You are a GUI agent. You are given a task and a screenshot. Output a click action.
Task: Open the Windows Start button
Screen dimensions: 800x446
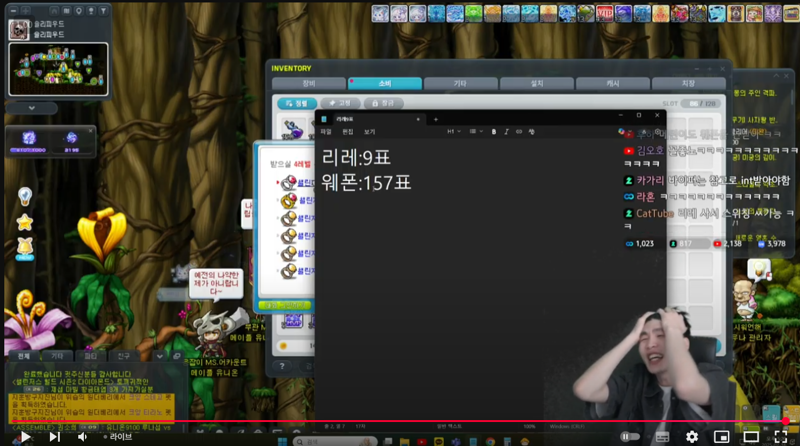tap(282, 441)
